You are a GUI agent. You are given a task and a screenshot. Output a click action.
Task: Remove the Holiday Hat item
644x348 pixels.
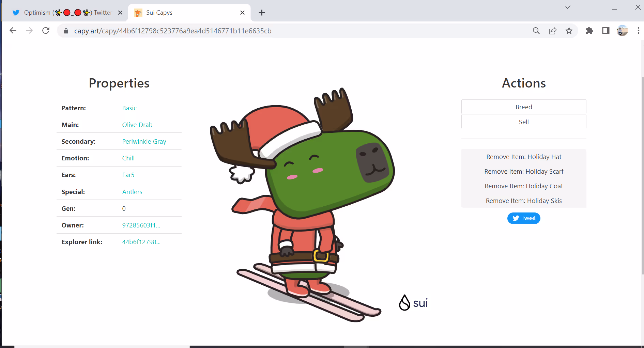point(523,157)
